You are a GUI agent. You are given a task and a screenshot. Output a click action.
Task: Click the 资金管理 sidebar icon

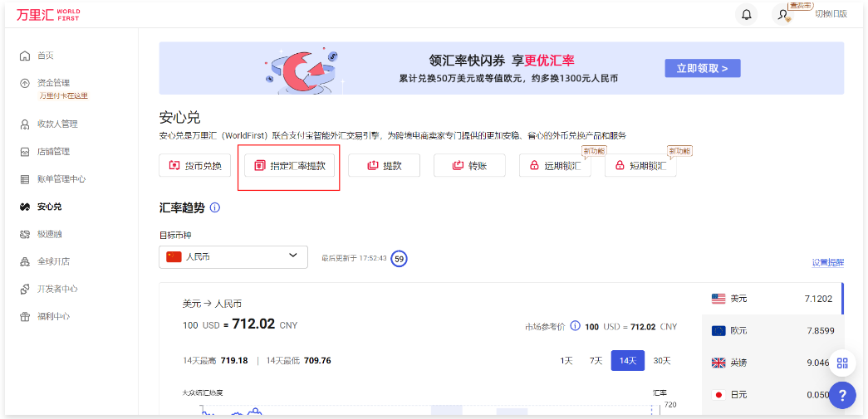pos(24,84)
